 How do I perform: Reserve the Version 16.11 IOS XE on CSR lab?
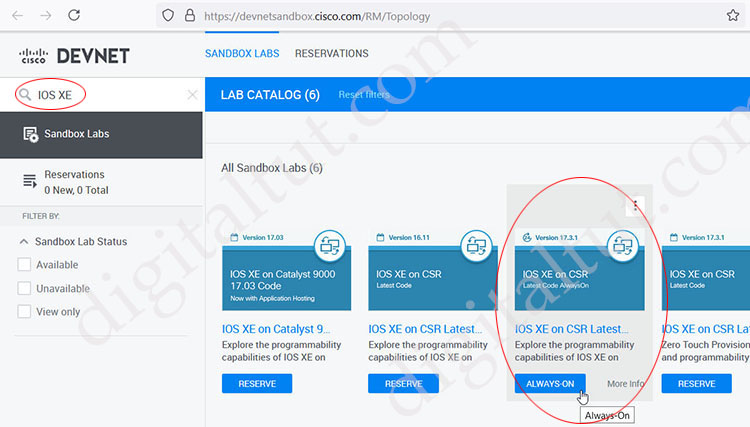[x=403, y=383]
